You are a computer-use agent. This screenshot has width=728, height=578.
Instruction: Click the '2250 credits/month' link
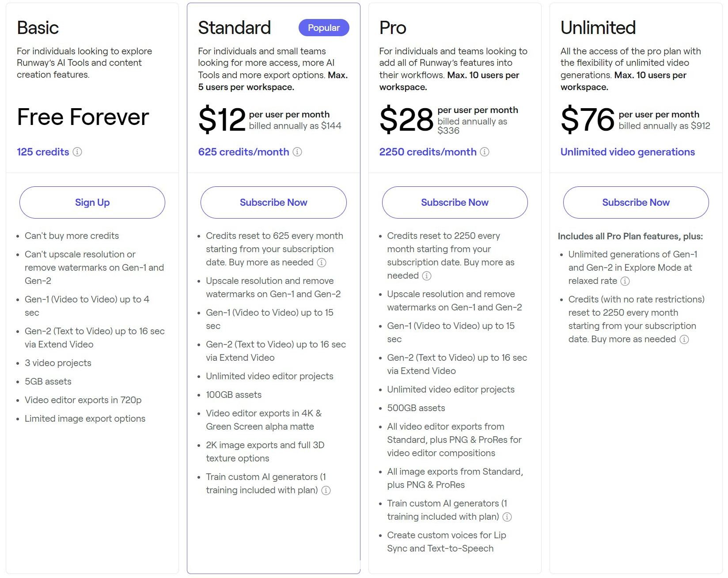[428, 152]
